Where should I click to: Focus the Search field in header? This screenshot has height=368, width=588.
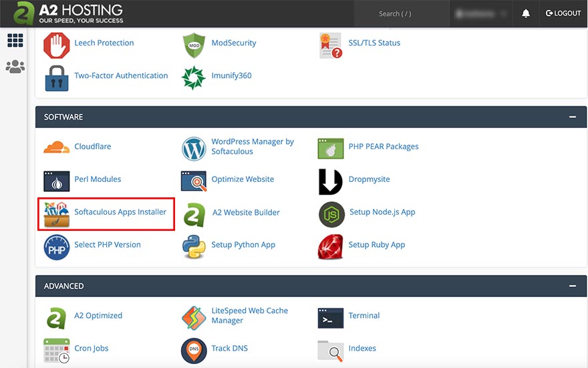pyautogui.click(x=402, y=14)
